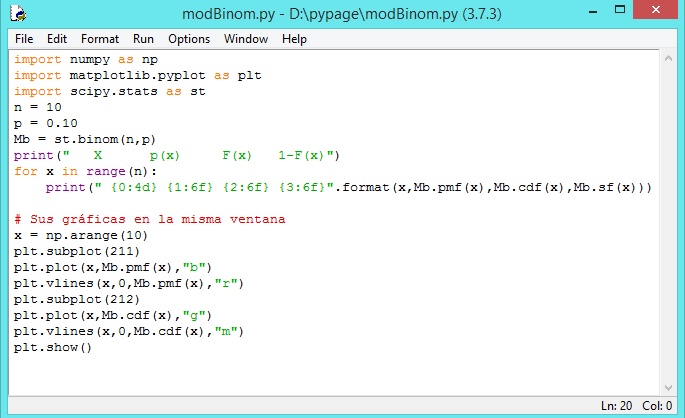Click the vertical scrollbar track
Image resolution: width=685 pixels, height=418 pixels.
(668, 223)
